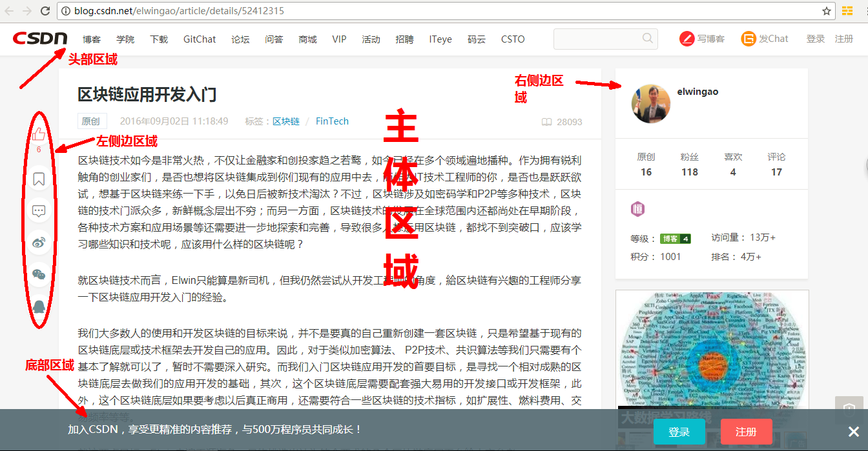Screen dimensions: 868x451
Task: Bookmark the article with the bookmark icon
Action: (39, 179)
